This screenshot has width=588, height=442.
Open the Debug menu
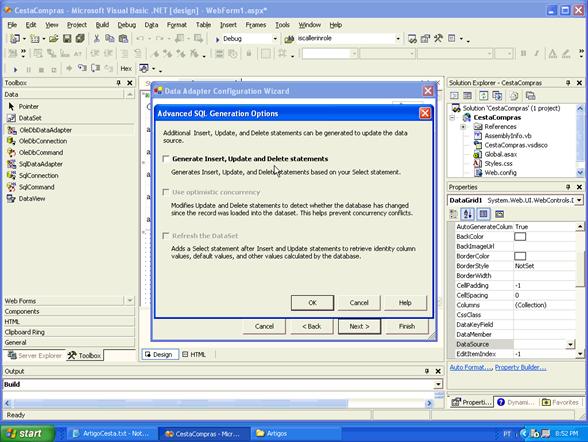(126, 25)
